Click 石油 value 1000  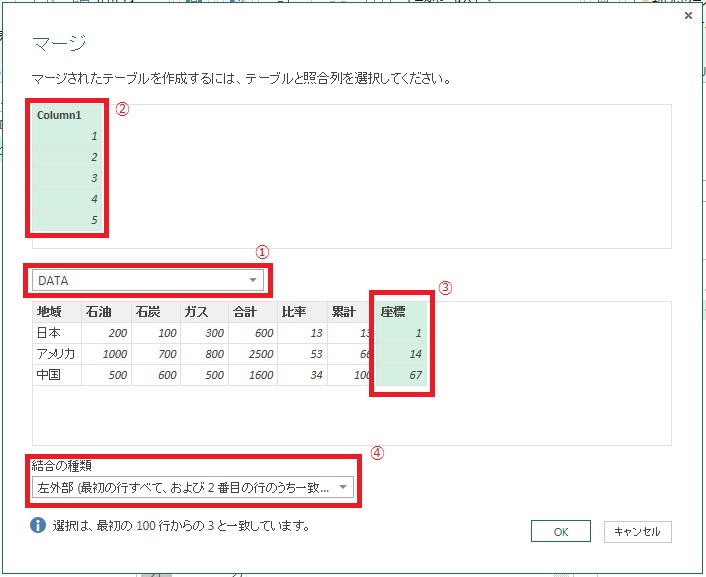[106, 354]
